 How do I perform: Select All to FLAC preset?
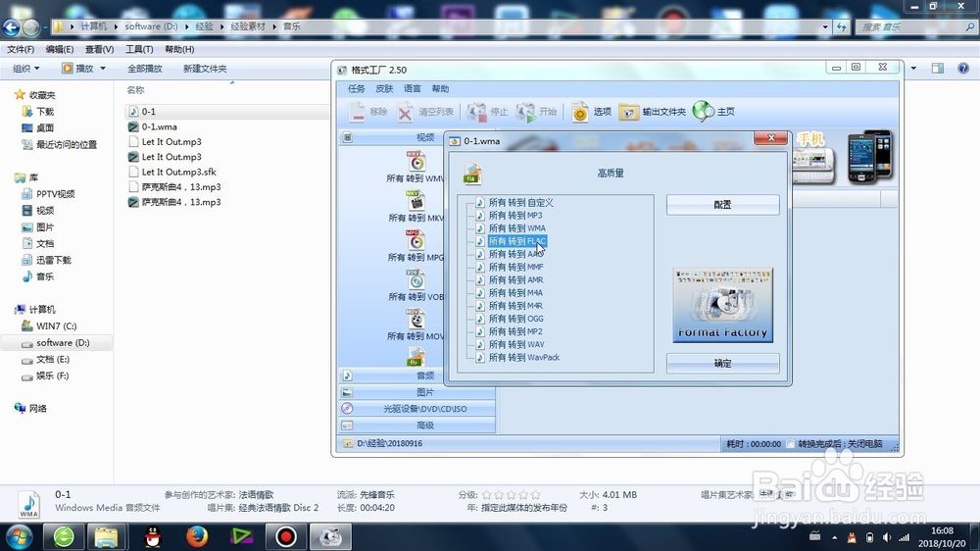pyautogui.click(x=517, y=241)
